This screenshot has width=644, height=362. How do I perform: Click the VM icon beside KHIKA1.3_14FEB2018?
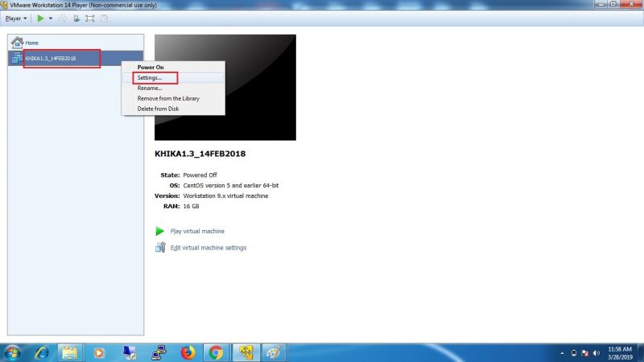(16, 58)
